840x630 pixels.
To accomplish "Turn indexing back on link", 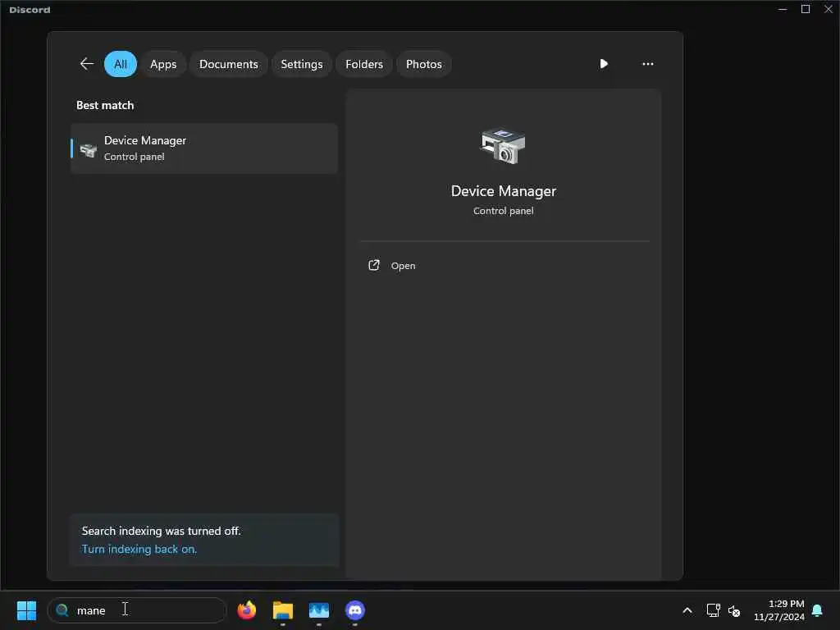I will coord(139,549).
